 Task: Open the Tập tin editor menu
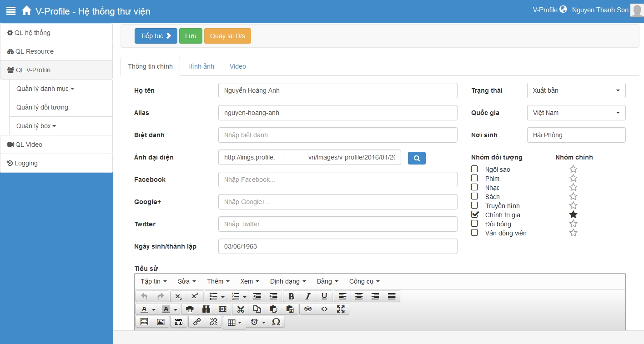coord(154,281)
